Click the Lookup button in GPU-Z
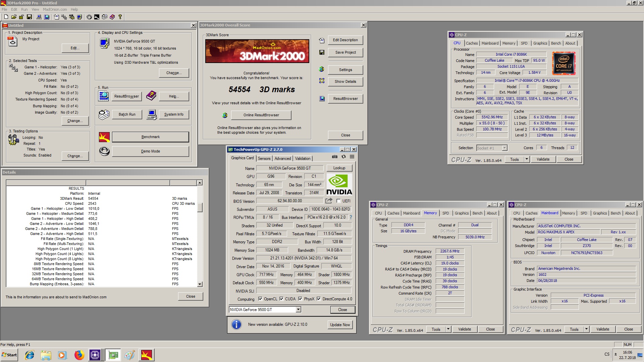 (339, 168)
